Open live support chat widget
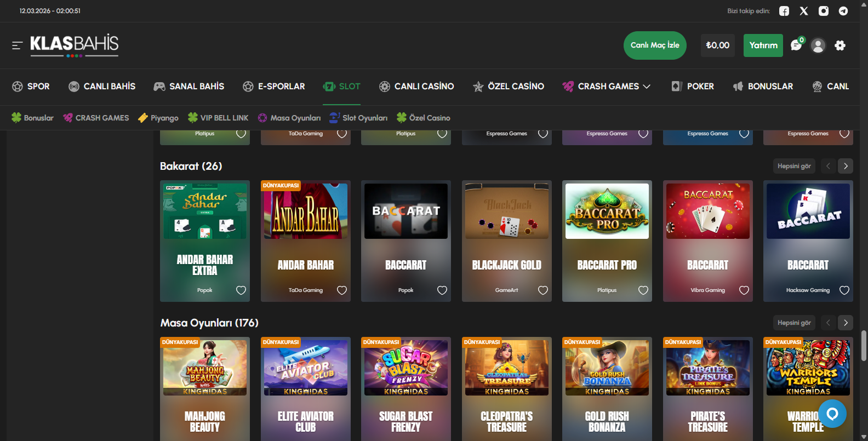The image size is (868, 441). 832,414
